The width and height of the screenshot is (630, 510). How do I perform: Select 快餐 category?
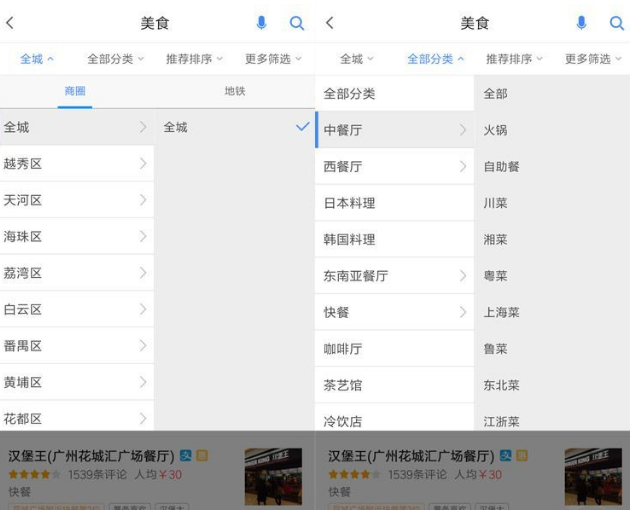395,312
